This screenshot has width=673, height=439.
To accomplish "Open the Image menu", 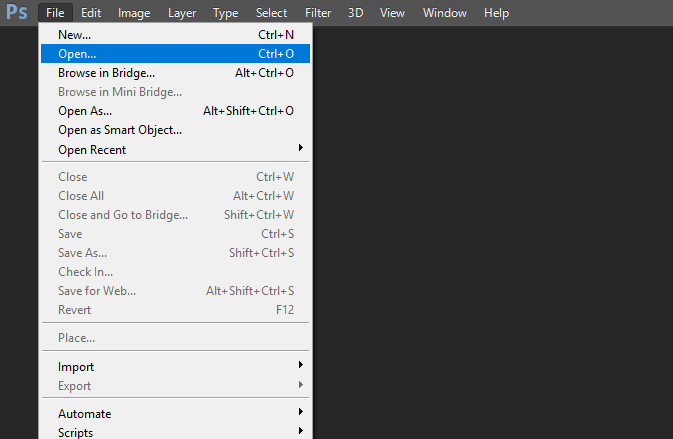I will coord(134,13).
